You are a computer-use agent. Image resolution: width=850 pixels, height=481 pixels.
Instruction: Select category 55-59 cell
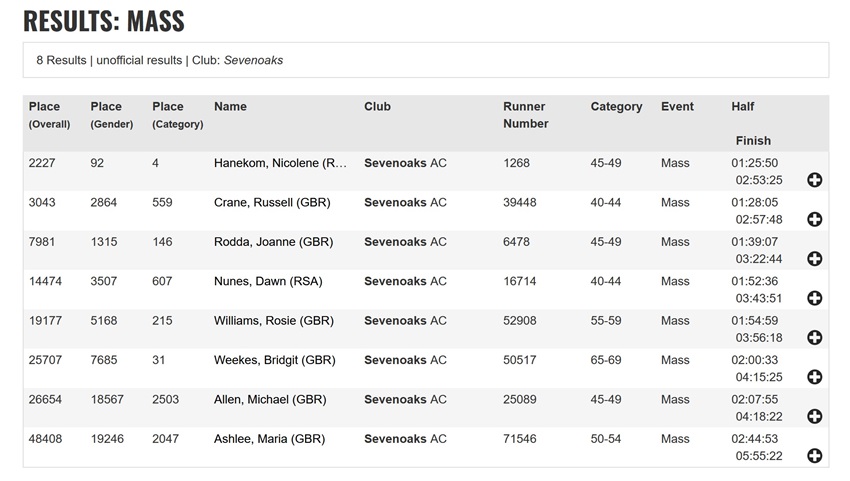606,320
